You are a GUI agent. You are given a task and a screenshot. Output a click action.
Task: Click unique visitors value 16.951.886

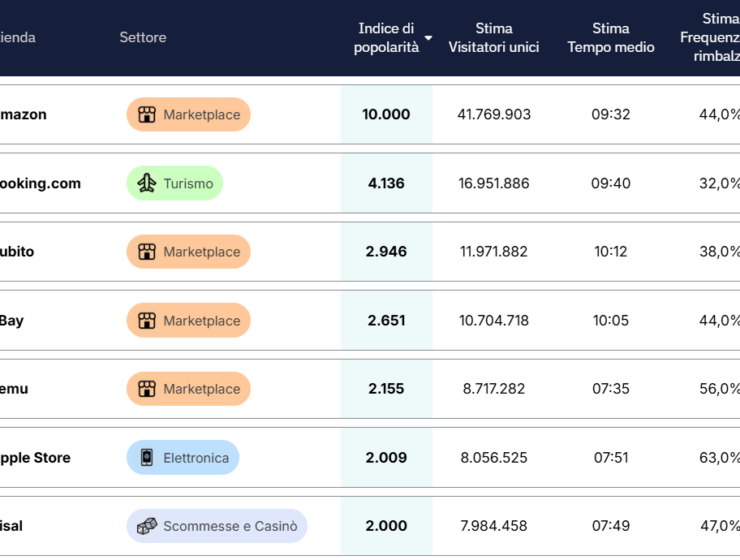click(494, 183)
